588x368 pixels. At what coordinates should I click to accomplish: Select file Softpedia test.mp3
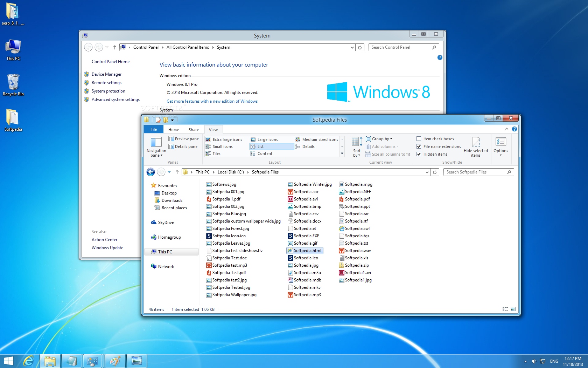[x=227, y=265]
